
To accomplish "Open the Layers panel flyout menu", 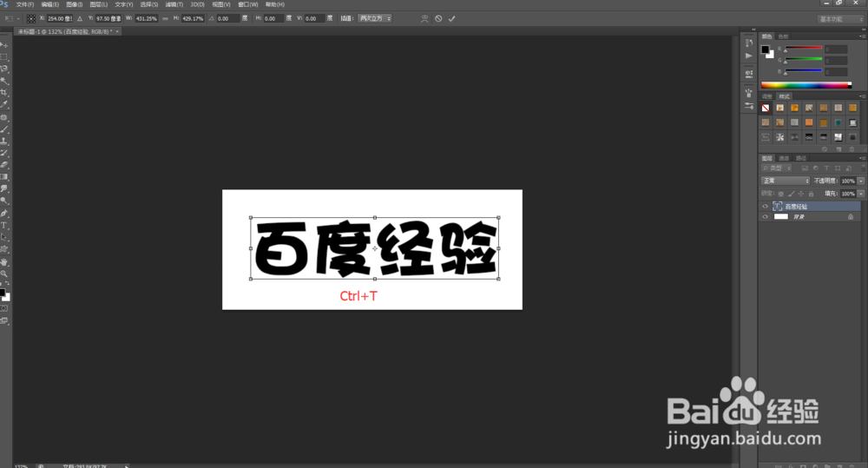I will pyautogui.click(x=862, y=158).
